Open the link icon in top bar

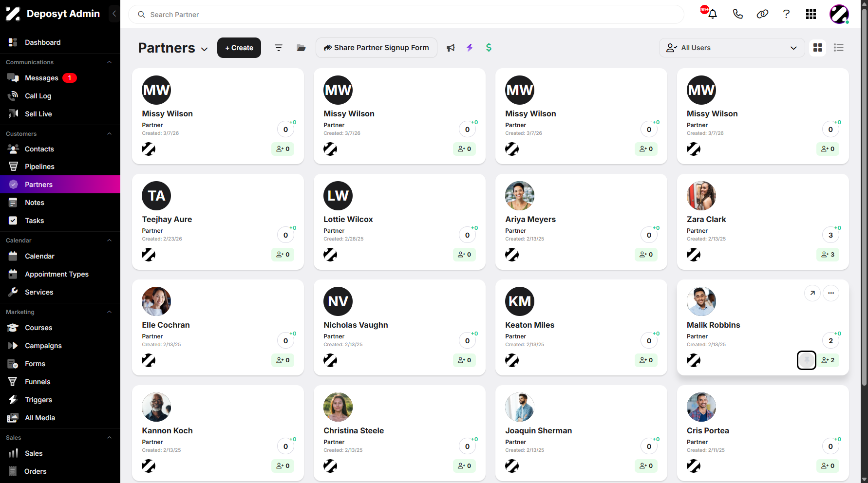pyautogui.click(x=762, y=14)
